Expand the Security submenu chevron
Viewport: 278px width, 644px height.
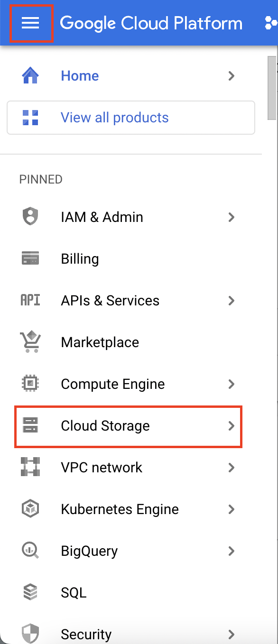click(232, 635)
